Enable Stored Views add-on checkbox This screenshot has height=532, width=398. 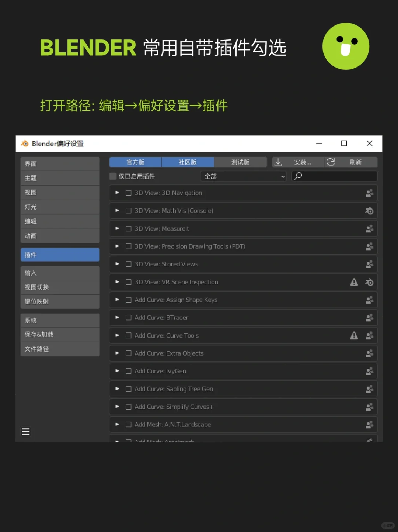129,264
